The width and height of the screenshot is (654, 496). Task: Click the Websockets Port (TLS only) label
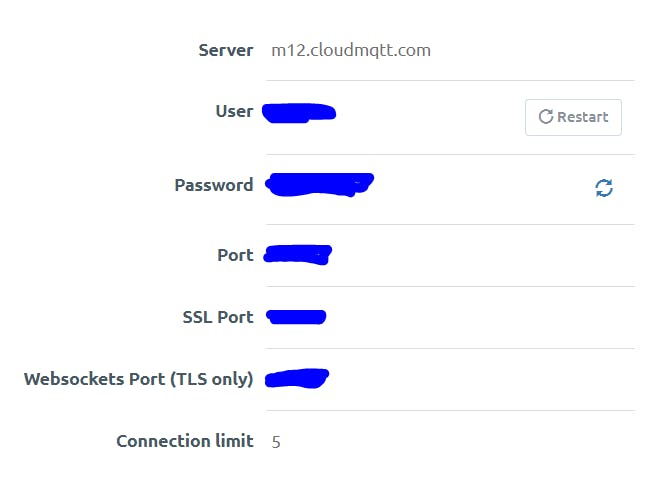coord(138,379)
